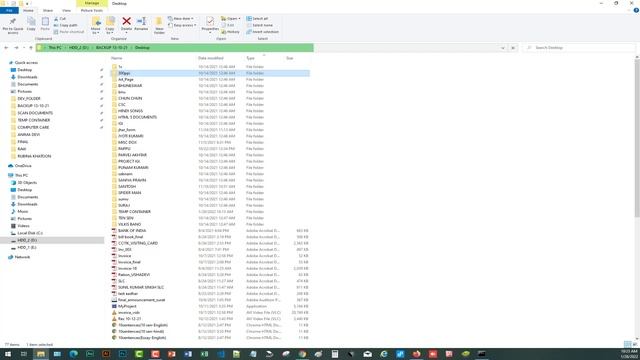
Task: Open Photoshop from the taskbar
Action: click(122, 354)
